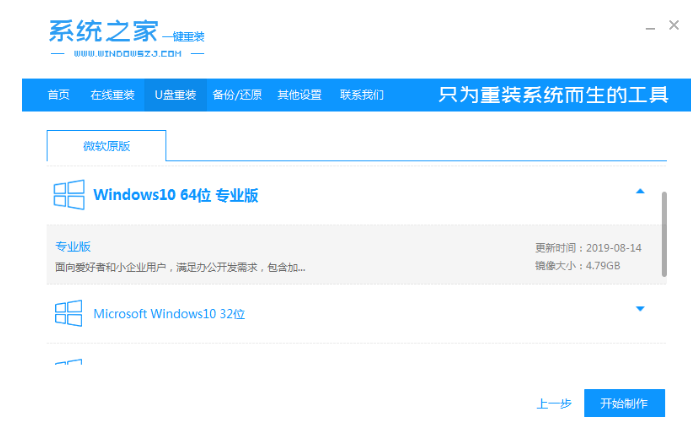The image size is (697, 429).
Task: Click the system list vertical scrollbar
Action: point(664,235)
